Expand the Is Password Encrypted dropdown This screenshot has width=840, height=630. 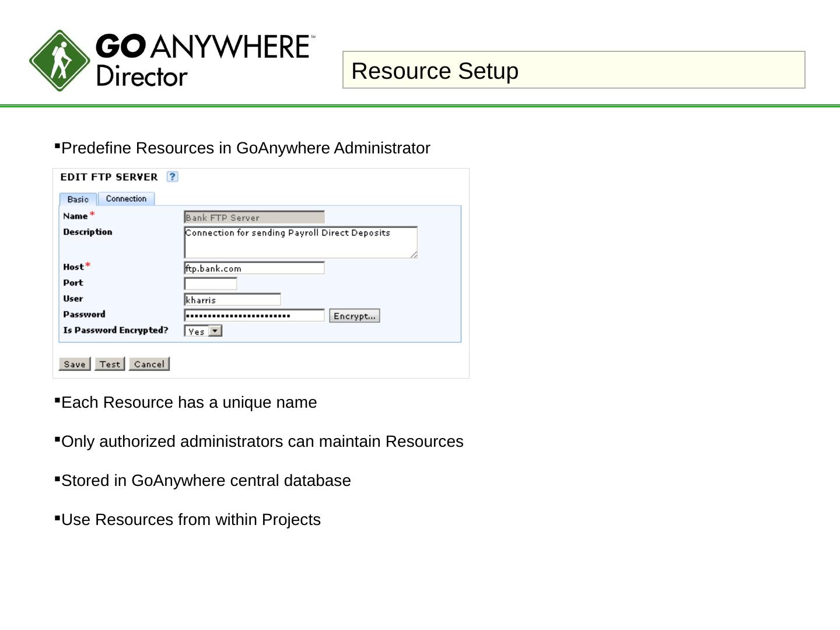[215, 331]
